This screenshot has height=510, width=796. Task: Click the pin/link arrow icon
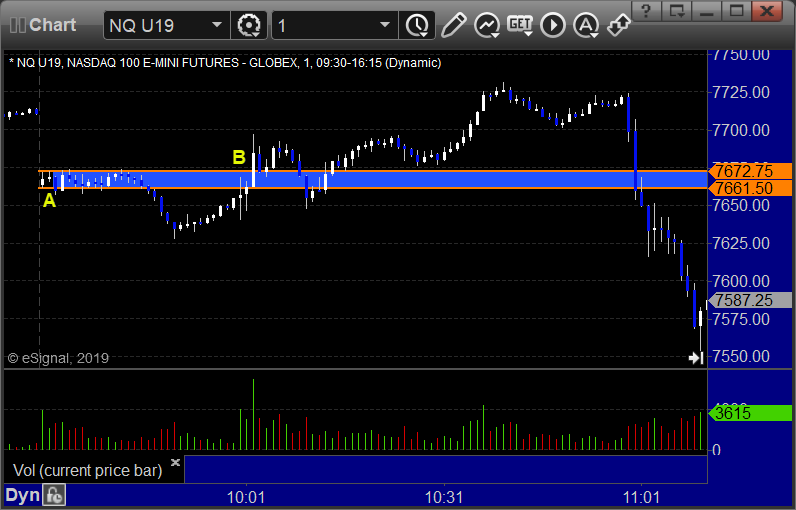619,25
